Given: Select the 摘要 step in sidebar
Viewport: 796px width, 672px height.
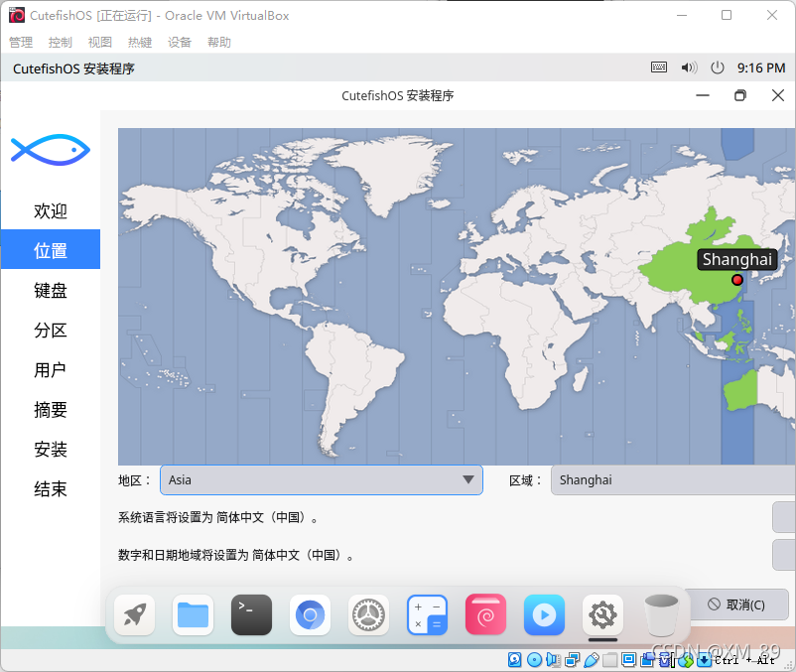Looking at the screenshot, I should pyautogui.click(x=51, y=410).
